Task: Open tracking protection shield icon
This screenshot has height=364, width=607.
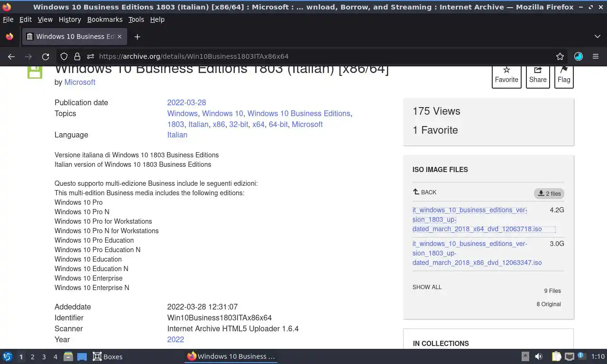Action: (64, 56)
